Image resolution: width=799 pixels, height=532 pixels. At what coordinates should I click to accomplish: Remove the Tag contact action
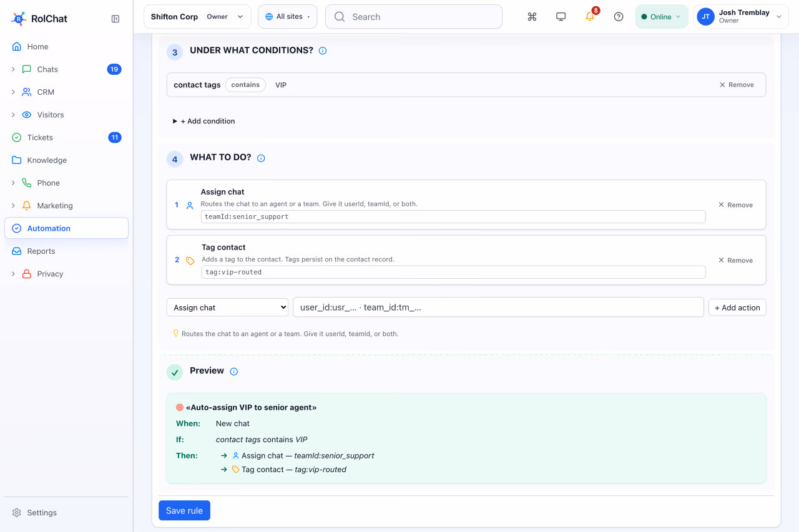(x=735, y=260)
